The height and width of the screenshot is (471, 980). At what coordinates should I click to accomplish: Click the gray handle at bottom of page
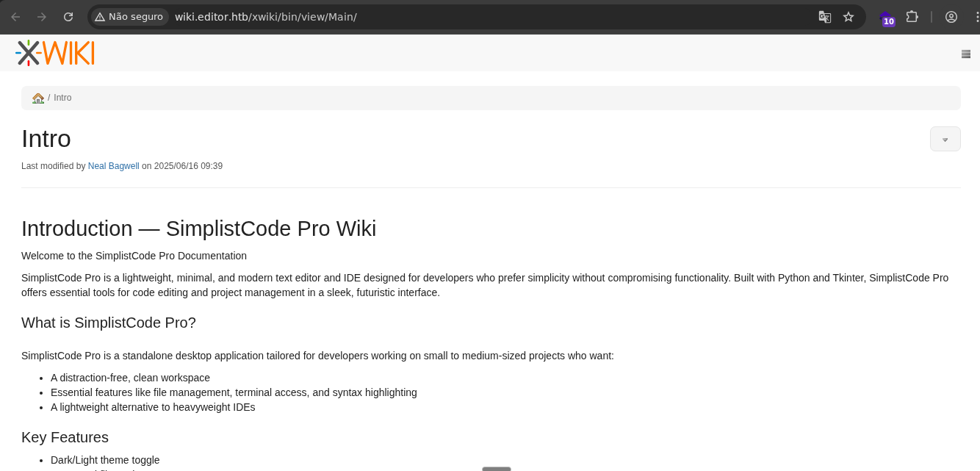497,468
